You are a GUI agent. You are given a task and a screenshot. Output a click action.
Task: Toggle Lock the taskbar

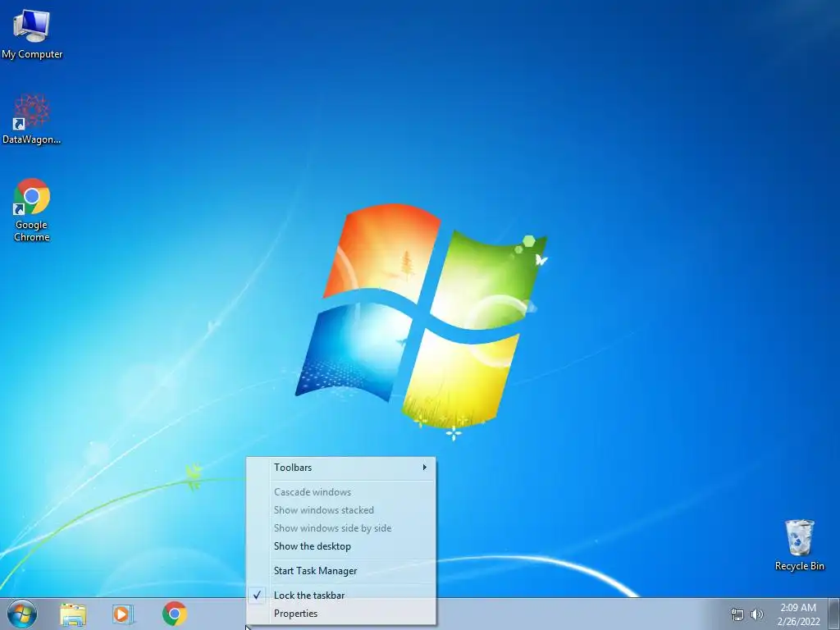click(340, 596)
